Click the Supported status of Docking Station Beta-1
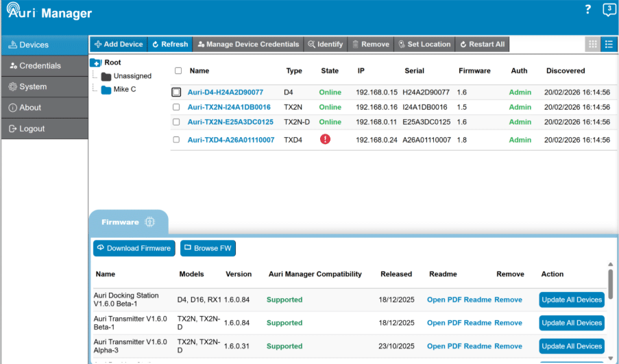Viewport: 619px width, 364px height. tap(284, 300)
